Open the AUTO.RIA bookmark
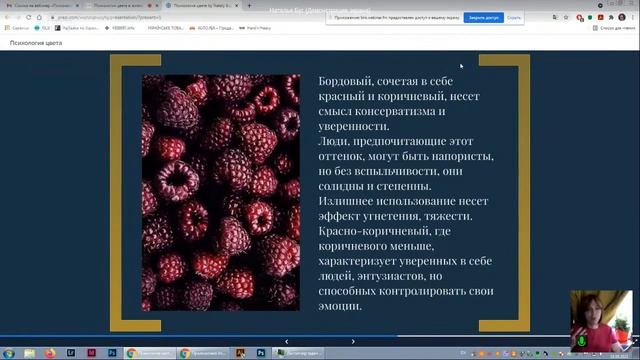640x360 pixels. [211, 28]
